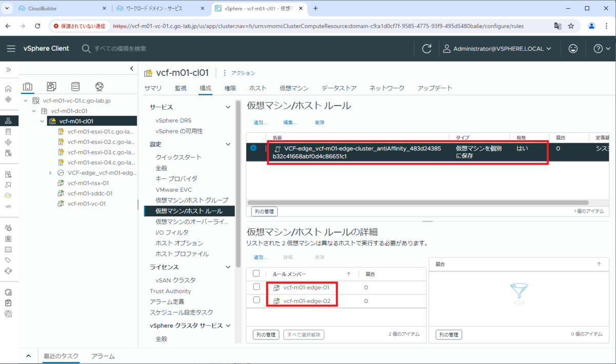
Task: Click 削除 above the rules table
Action: pos(320,123)
